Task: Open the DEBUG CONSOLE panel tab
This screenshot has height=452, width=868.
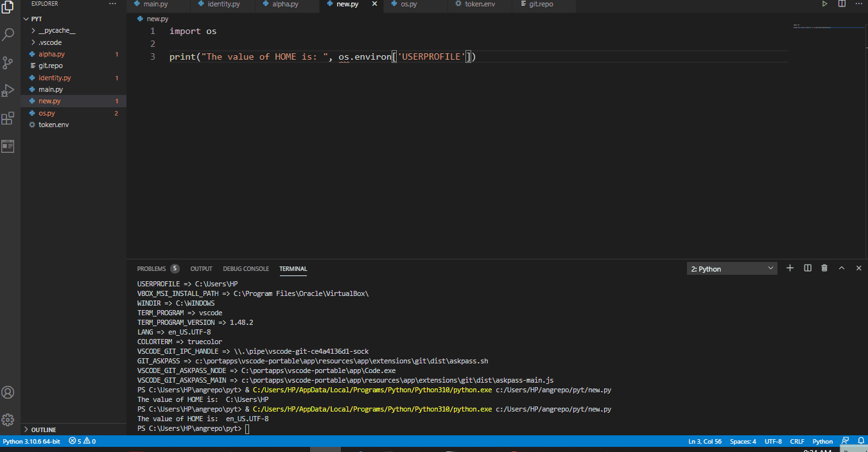Action: click(246, 268)
